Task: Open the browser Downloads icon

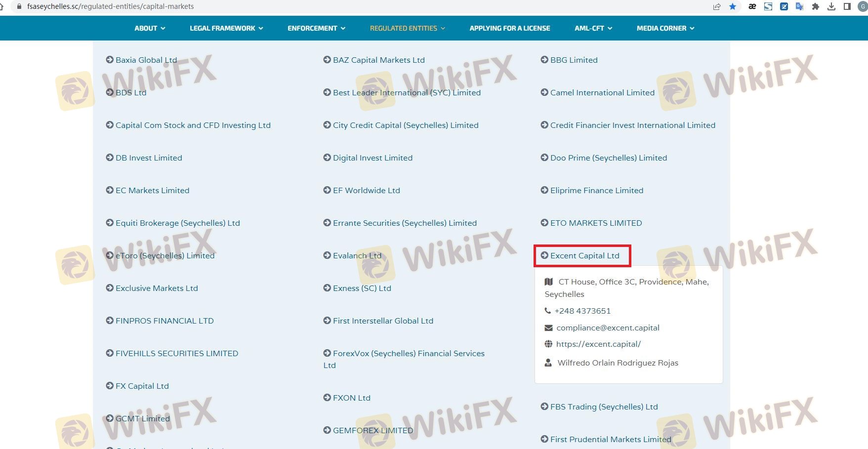Action: pyautogui.click(x=831, y=6)
